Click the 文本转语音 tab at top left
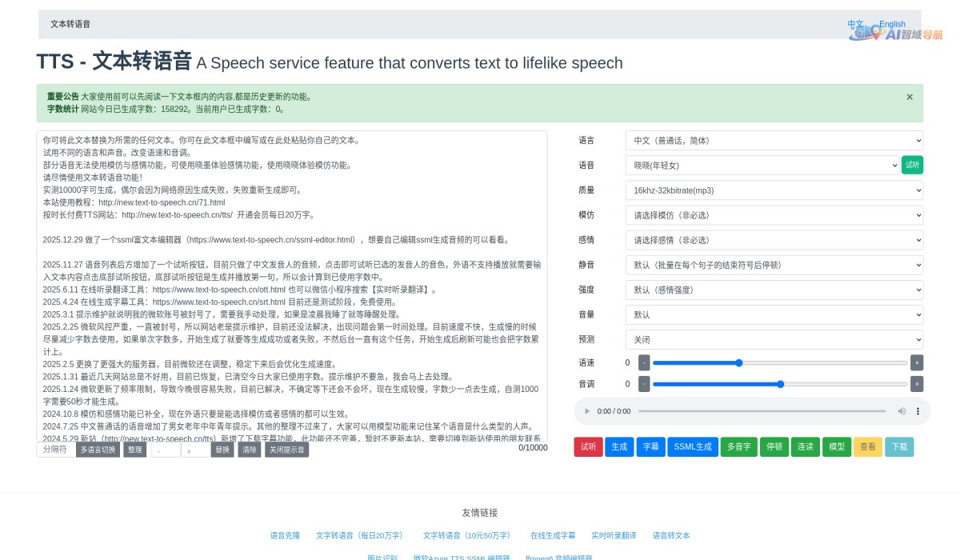 tap(70, 24)
